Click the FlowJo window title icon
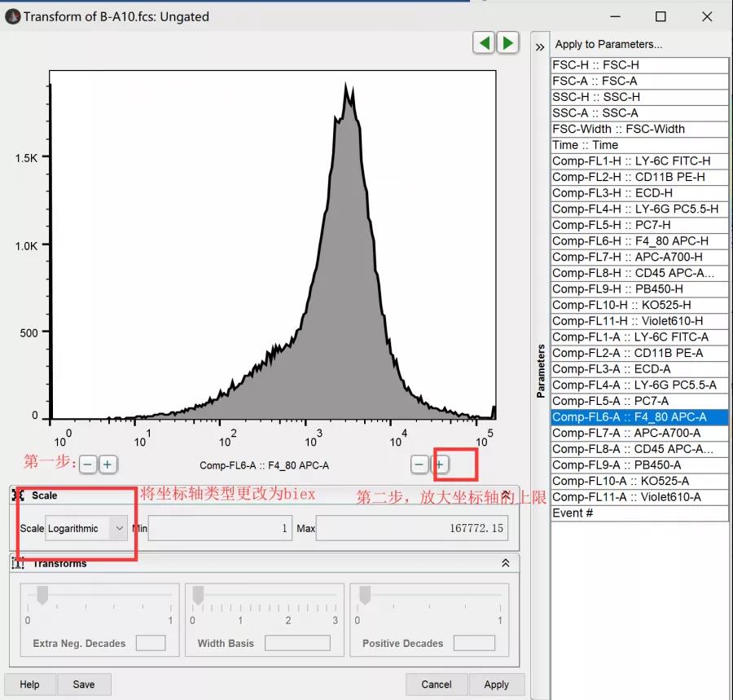Screen dimensions: 733x700 (12, 16)
